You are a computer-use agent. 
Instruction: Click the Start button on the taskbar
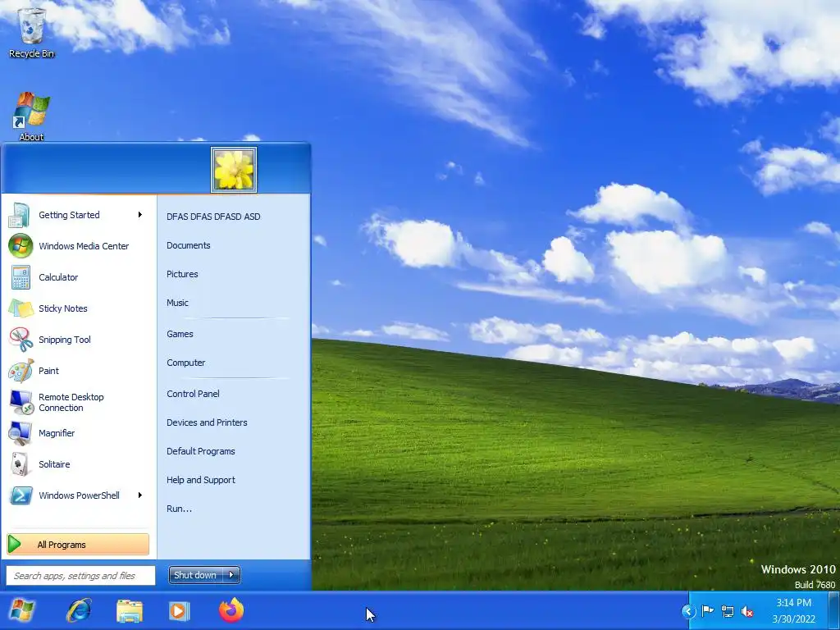21,610
